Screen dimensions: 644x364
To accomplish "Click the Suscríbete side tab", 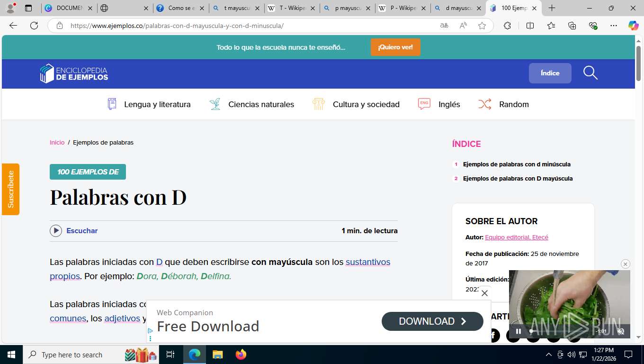I will click(x=10, y=189).
